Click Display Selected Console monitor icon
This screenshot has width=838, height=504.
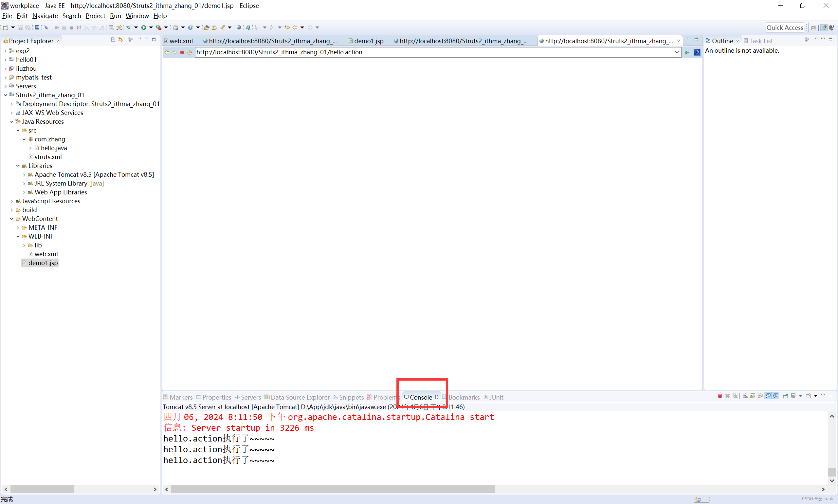coord(793,396)
